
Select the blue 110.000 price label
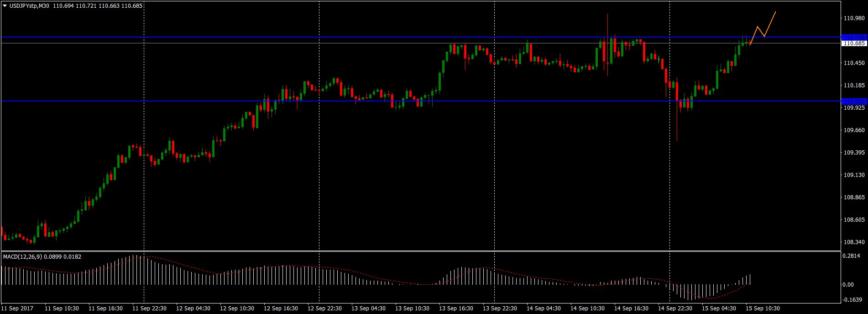[x=853, y=101]
